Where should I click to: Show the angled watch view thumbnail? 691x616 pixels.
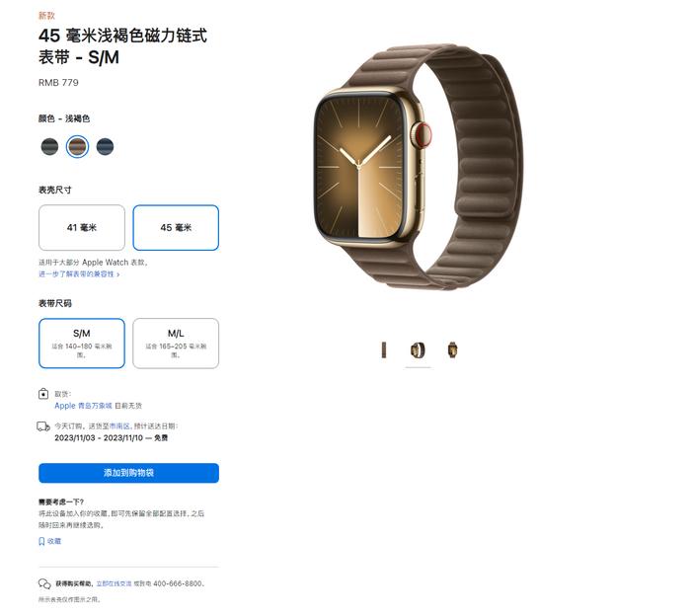pyautogui.click(x=418, y=350)
